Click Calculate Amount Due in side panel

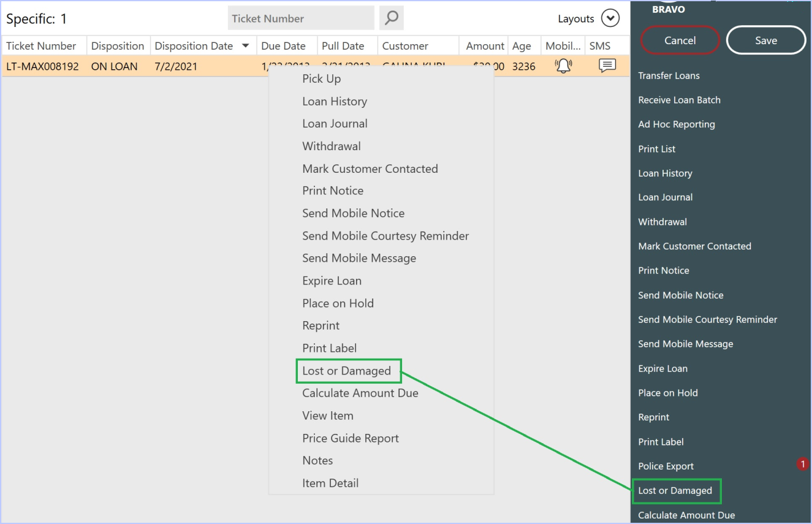pos(686,515)
